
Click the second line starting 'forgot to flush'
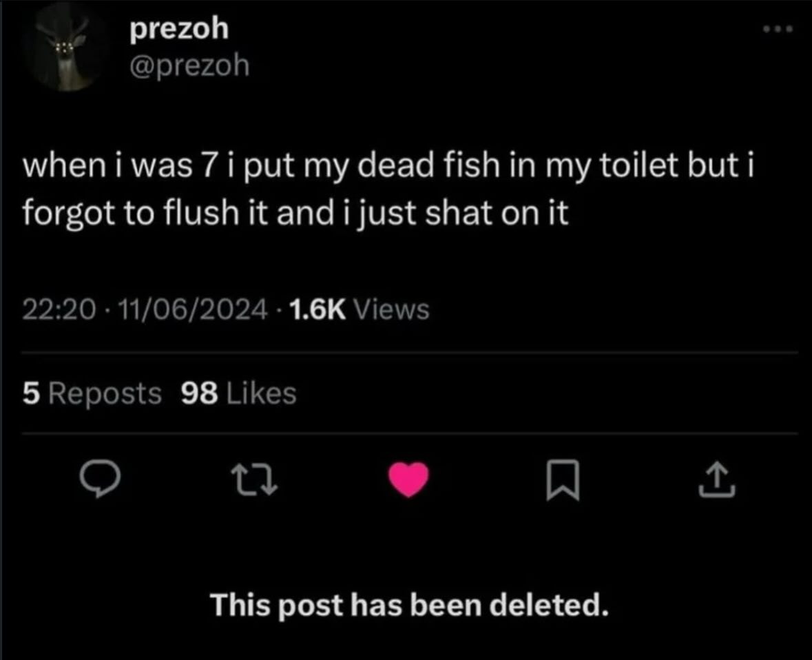[295, 215]
